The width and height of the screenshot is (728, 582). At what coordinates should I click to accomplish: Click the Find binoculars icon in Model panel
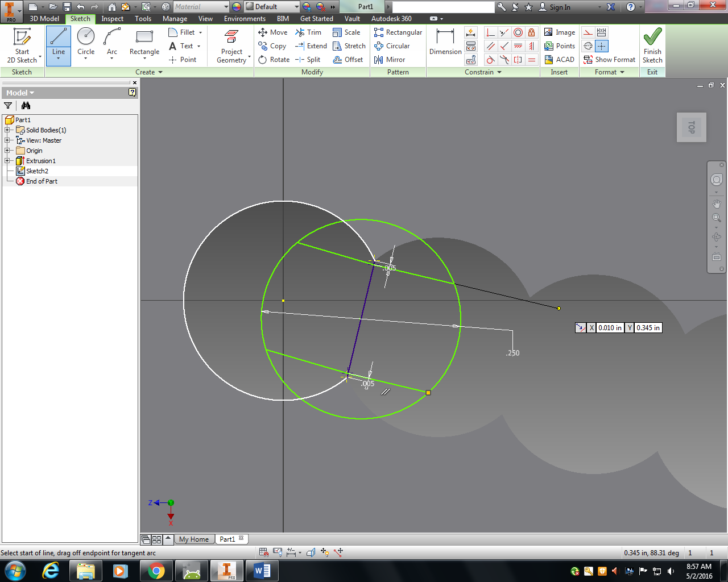(x=26, y=105)
